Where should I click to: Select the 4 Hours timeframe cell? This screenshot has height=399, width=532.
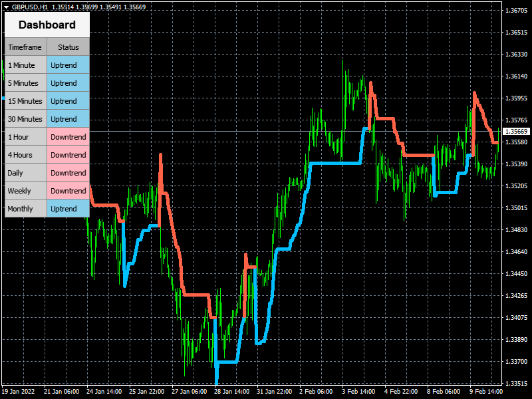25,155
